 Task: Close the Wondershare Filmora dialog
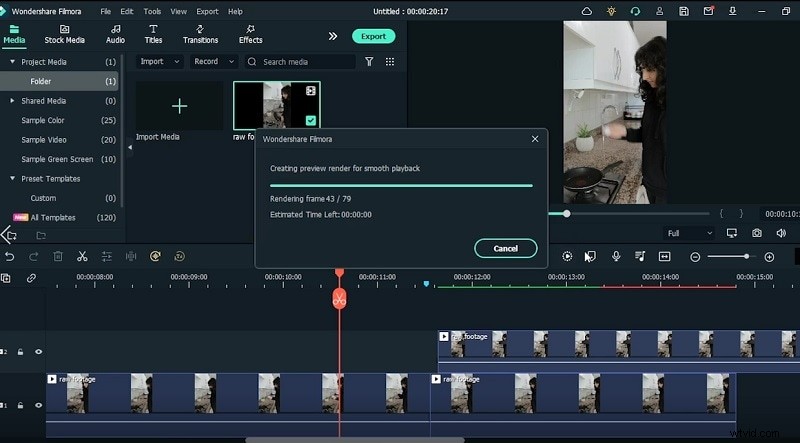(x=535, y=139)
